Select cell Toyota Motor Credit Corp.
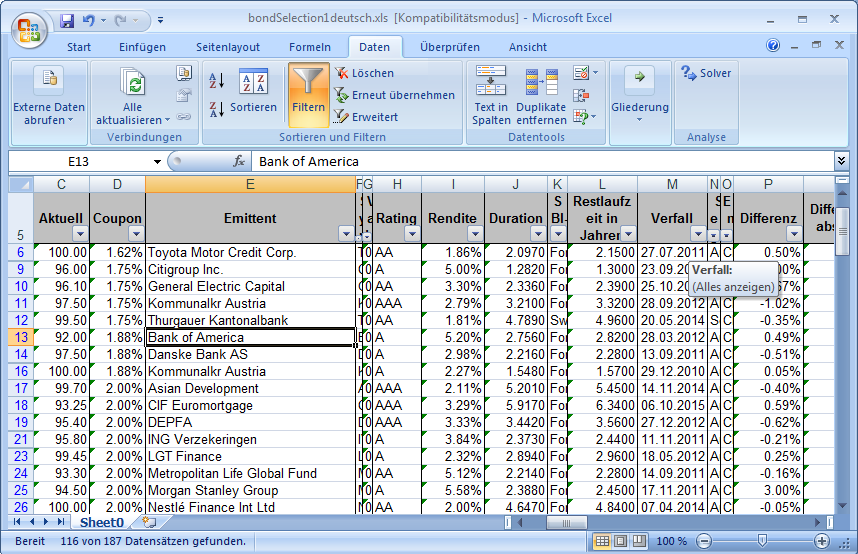This screenshot has width=858, height=554. click(x=250, y=252)
